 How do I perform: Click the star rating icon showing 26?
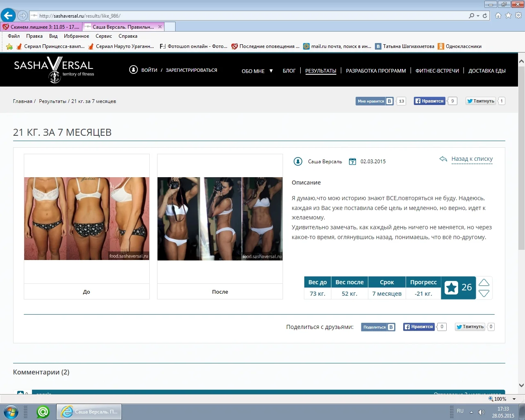451,288
